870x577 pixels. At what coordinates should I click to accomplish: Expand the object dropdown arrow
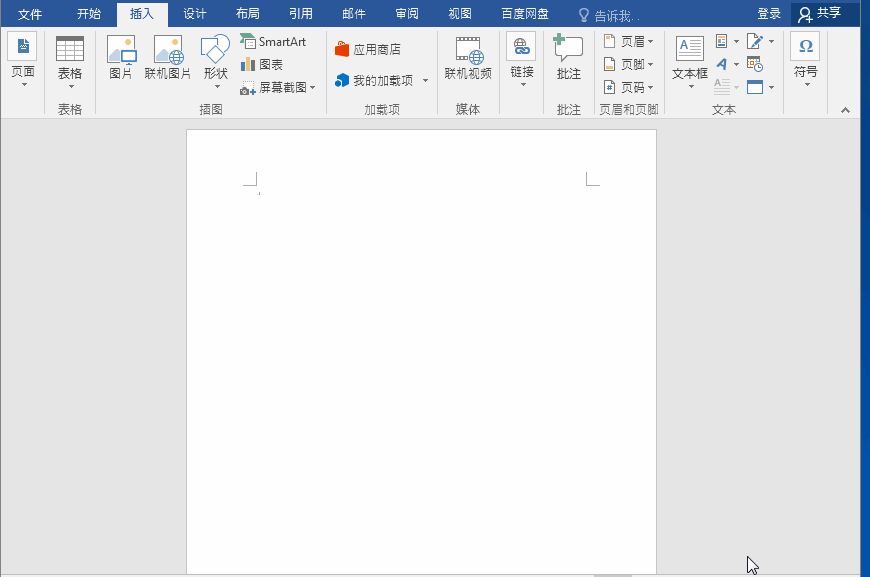pos(771,88)
